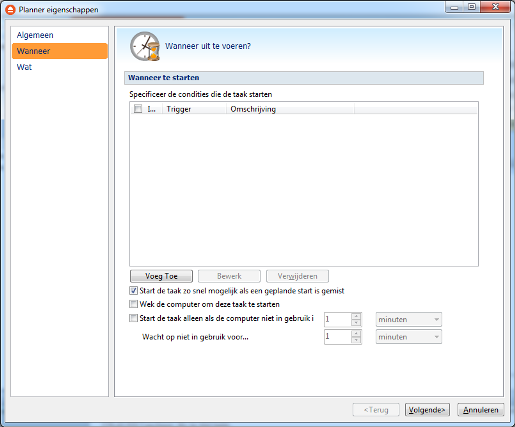The height and width of the screenshot is (427, 515).
Task: Click the Bewerk button
Action: pos(229,276)
